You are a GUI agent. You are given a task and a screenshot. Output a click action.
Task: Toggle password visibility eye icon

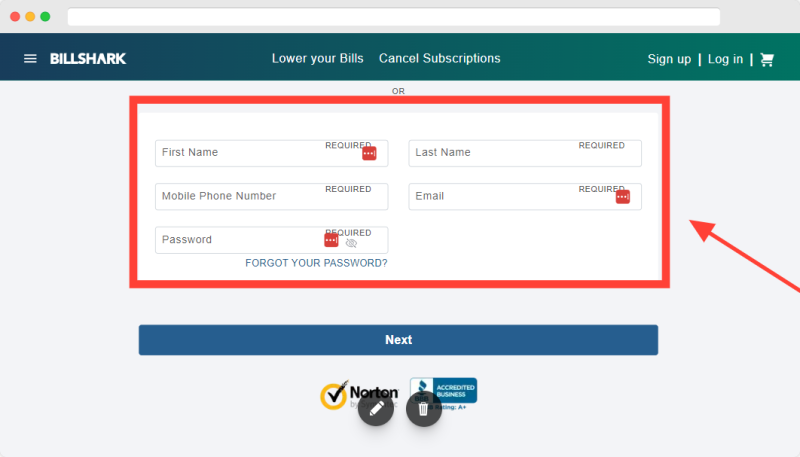pos(351,243)
